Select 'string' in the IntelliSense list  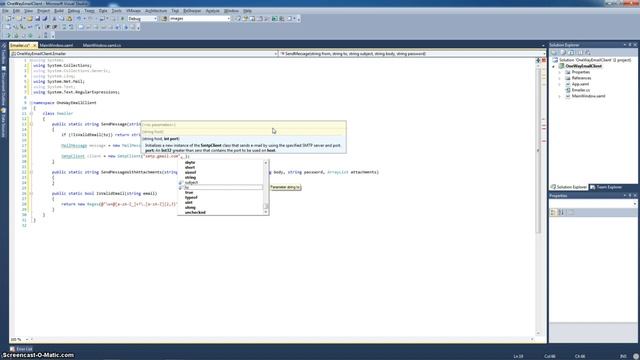point(221,178)
